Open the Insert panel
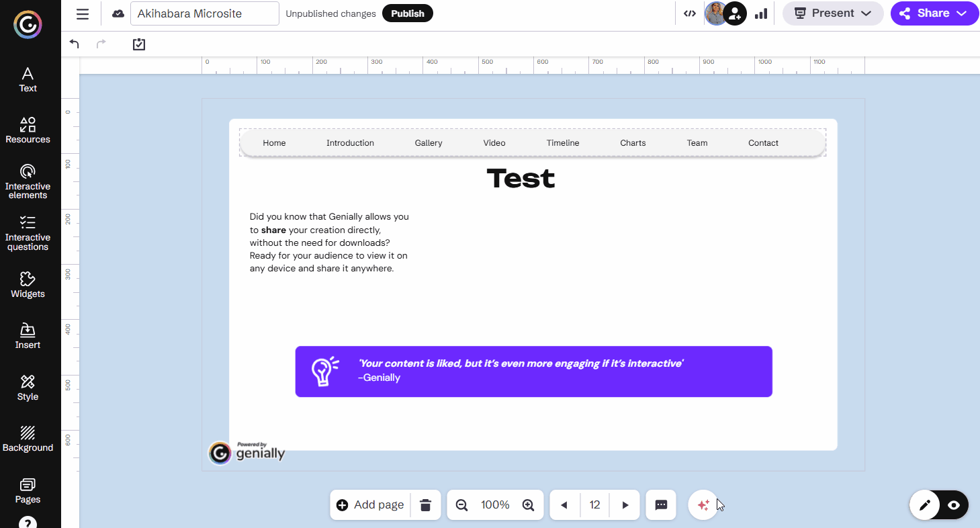 [x=28, y=336]
